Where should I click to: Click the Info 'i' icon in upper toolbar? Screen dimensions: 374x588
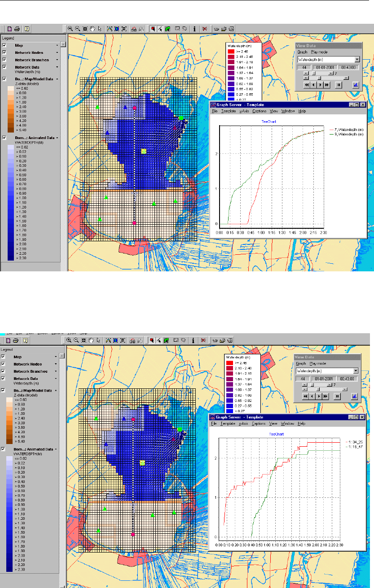194,28
